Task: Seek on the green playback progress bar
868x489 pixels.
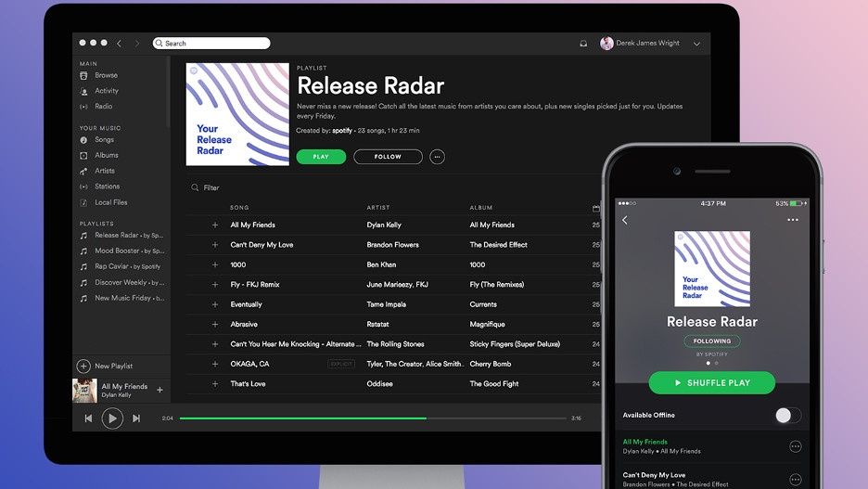Action: [373, 418]
